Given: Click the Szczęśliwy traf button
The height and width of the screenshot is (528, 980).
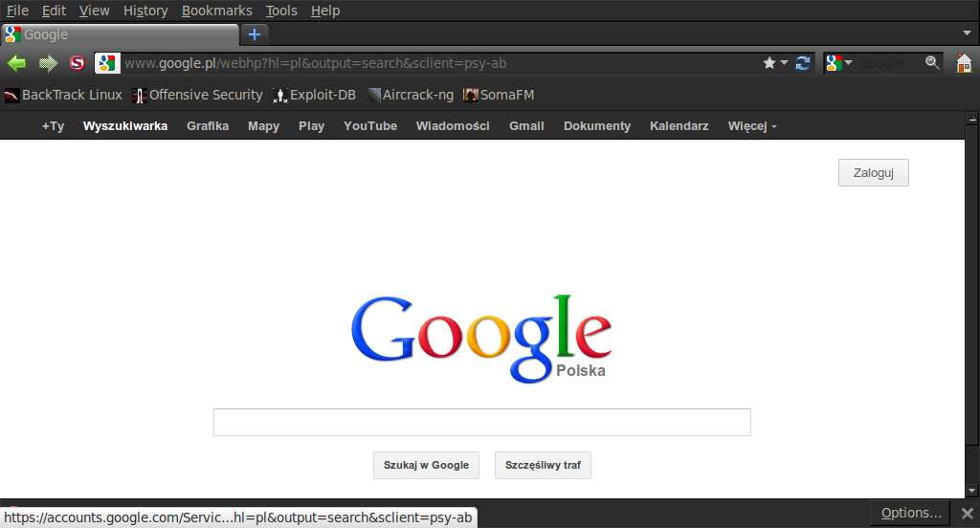Looking at the screenshot, I should click(543, 465).
